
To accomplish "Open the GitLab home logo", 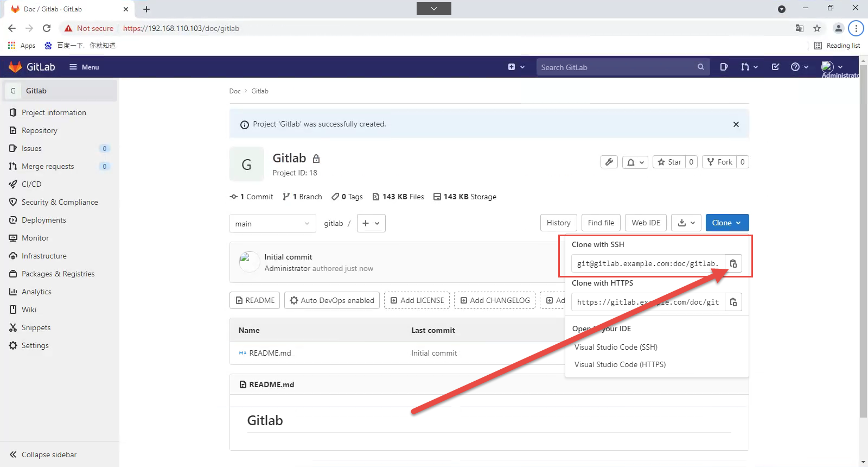I will click(x=32, y=67).
